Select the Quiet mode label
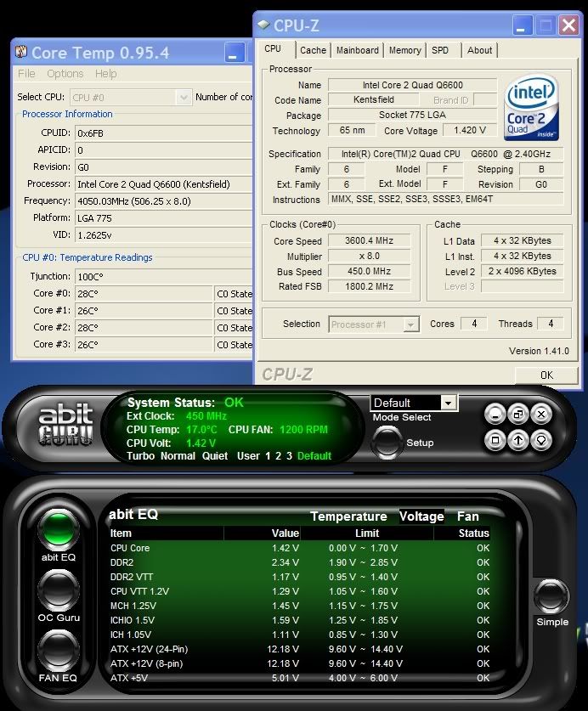Image resolution: width=588 pixels, height=711 pixels. (x=215, y=455)
